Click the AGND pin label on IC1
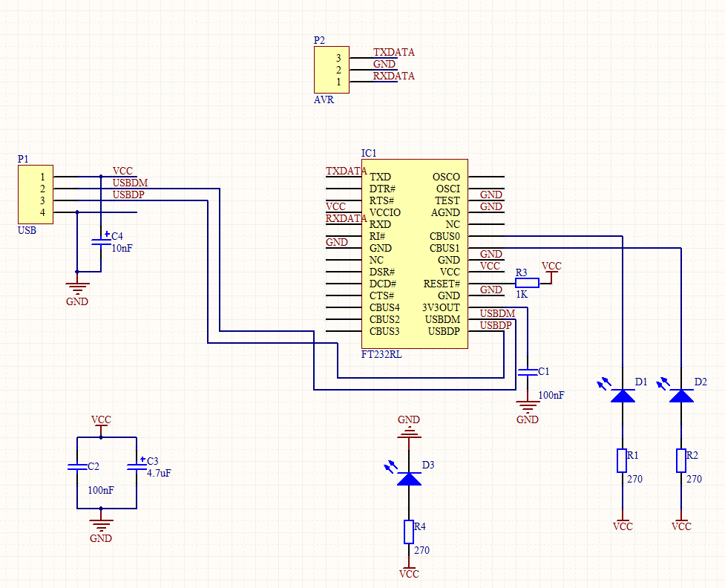The image size is (725, 588). [445, 212]
